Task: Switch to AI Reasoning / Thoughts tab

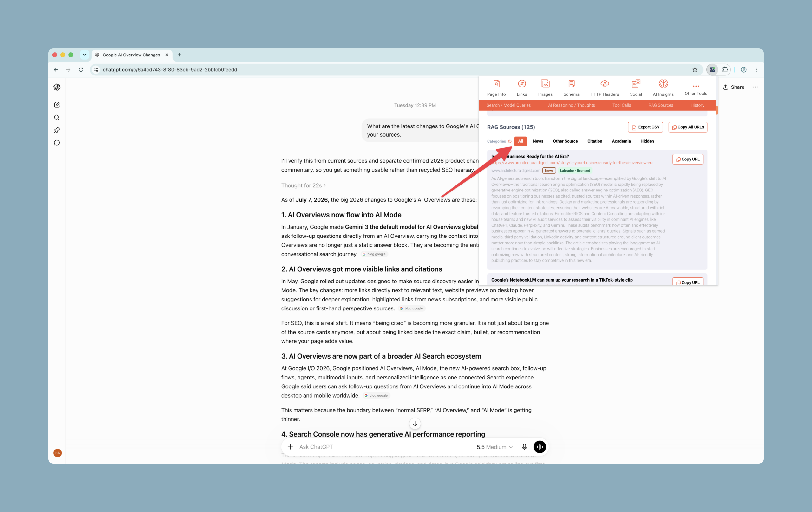Action: click(572, 105)
